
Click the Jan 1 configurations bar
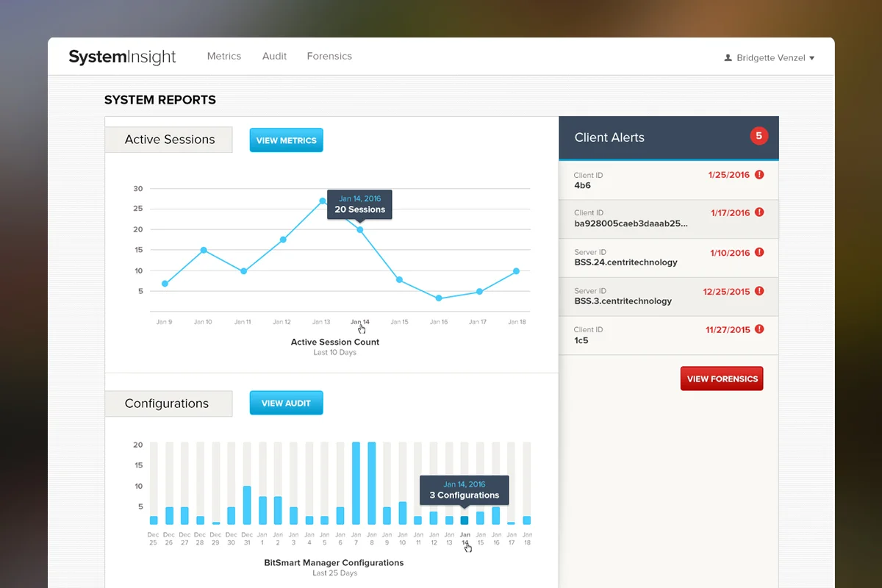tap(262, 511)
